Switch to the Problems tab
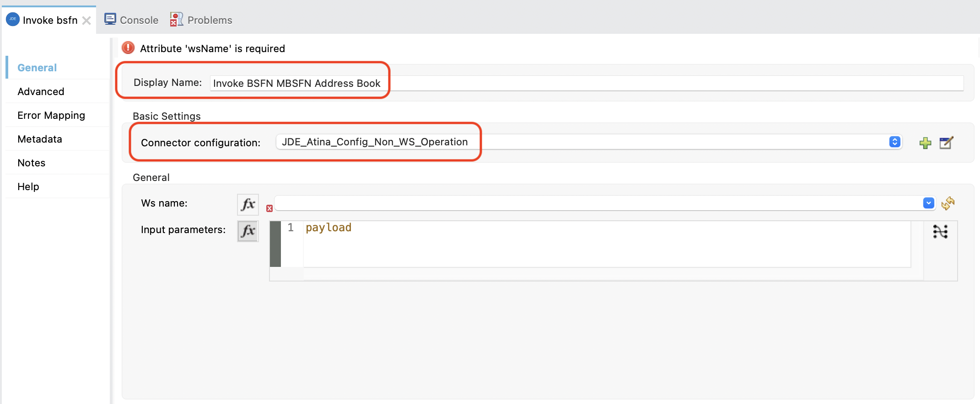Viewport: 980px width, 404px height. coord(201,20)
